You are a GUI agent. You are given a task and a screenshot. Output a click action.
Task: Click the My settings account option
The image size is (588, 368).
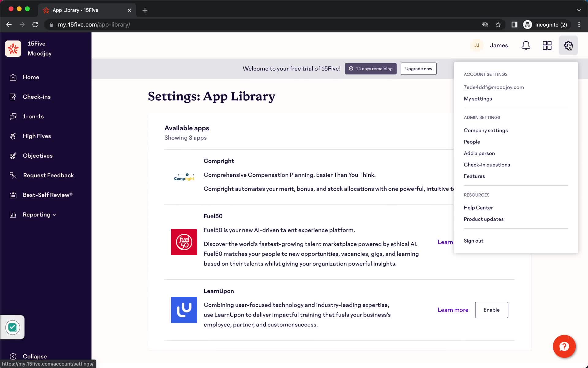tap(477, 98)
